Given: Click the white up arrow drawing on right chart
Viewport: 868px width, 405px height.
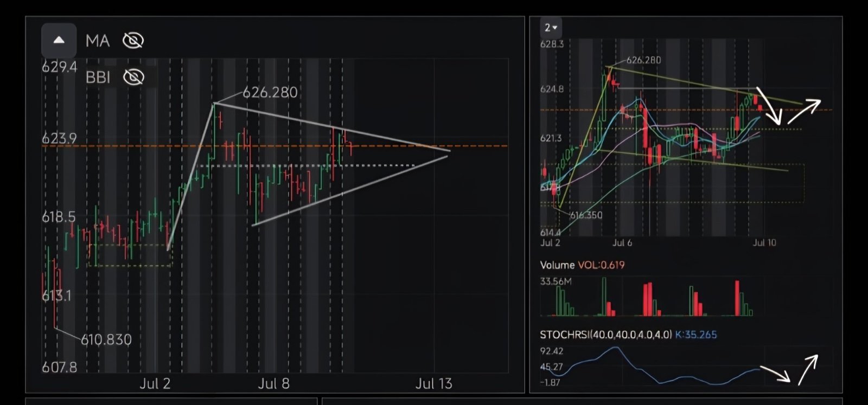Looking at the screenshot, I should coord(805,111).
